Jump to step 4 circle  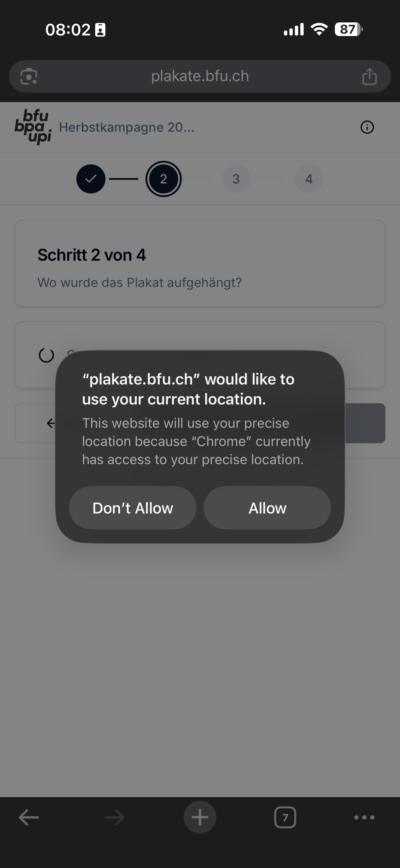tap(309, 179)
